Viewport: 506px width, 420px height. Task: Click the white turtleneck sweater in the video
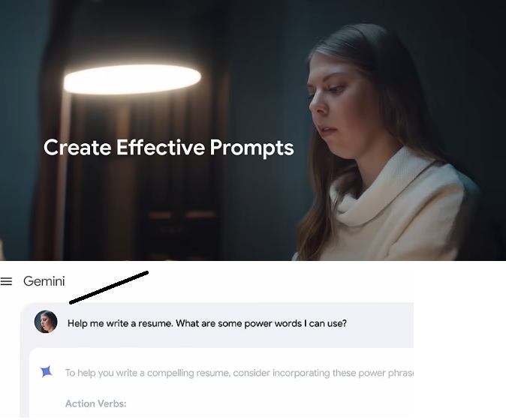[393, 206]
